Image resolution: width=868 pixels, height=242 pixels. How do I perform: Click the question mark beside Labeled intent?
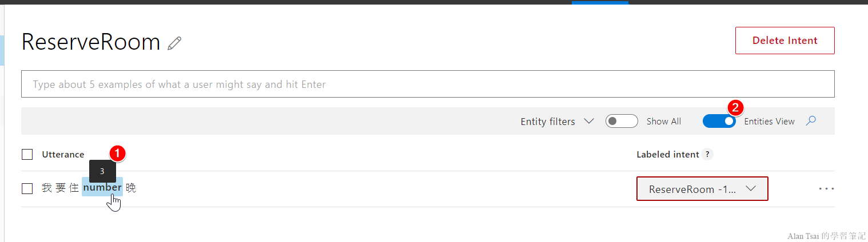pyautogui.click(x=708, y=155)
